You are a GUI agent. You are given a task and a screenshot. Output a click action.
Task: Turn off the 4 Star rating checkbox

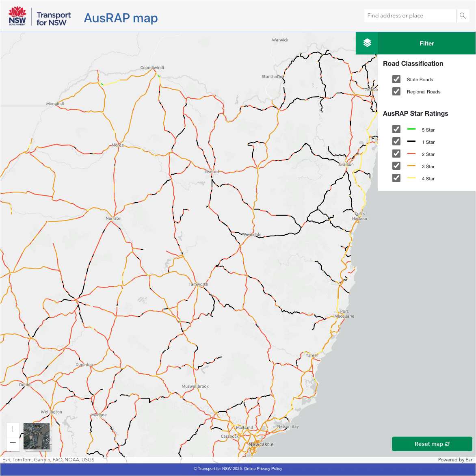(396, 178)
